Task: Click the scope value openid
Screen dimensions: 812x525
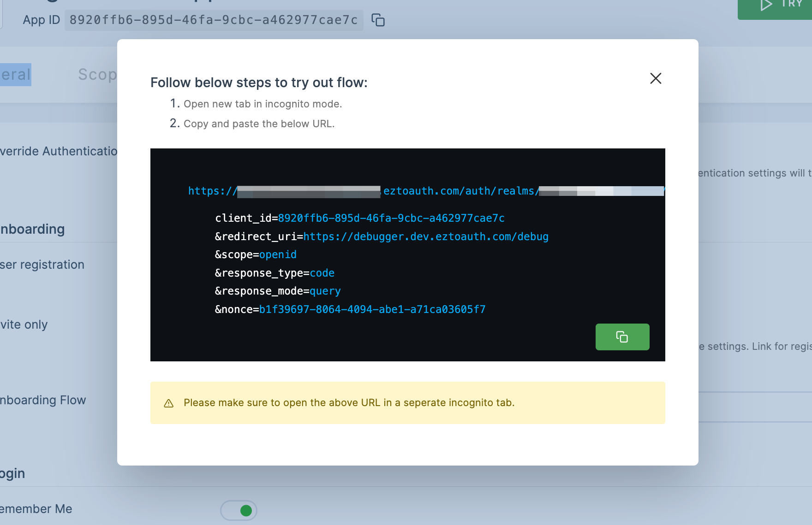Action: coord(278,254)
